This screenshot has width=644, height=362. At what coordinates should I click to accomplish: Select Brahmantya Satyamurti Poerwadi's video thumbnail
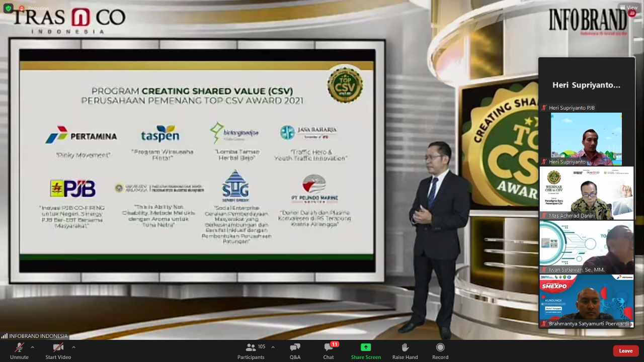(x=586, y=301)
